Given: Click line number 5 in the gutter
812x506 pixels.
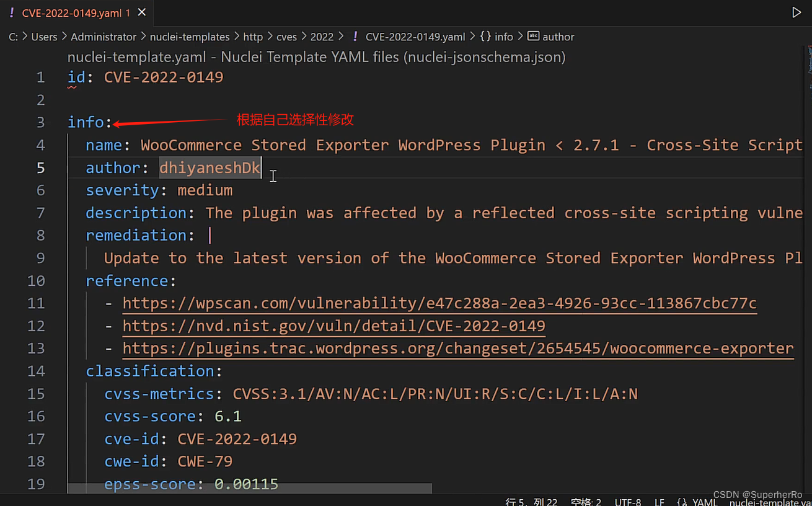Looking at the screenshot, I should coord(41,167).
